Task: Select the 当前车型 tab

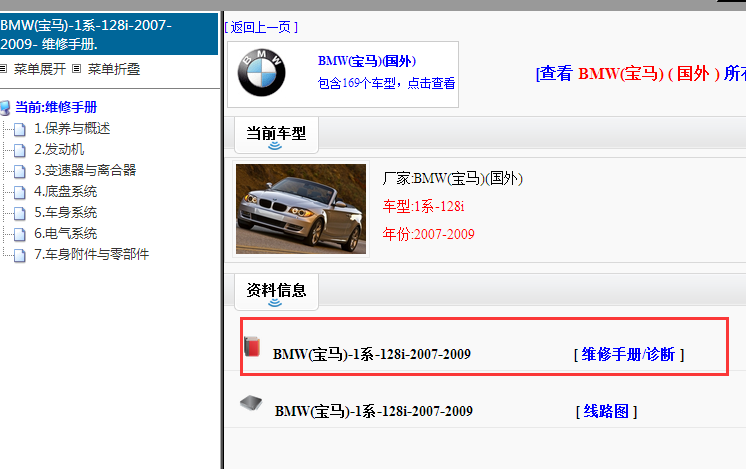Action: point(276,135)
